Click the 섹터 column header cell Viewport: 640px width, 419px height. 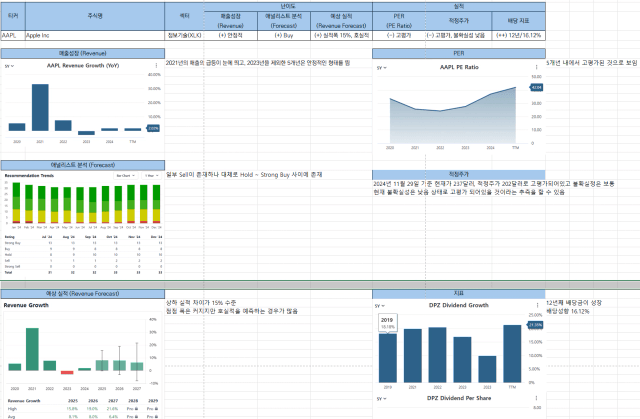point(184,16)
